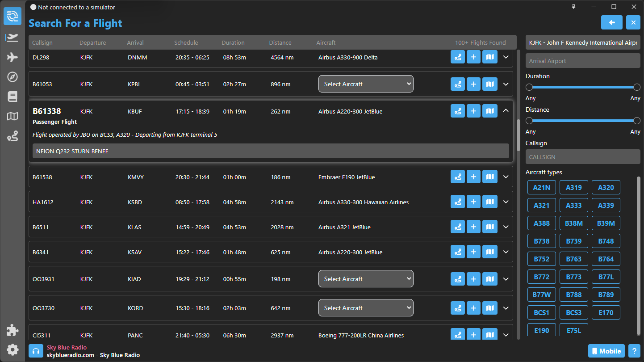
Task: Open the airplane icon in left sidebar
Action: tap(13, 57)
